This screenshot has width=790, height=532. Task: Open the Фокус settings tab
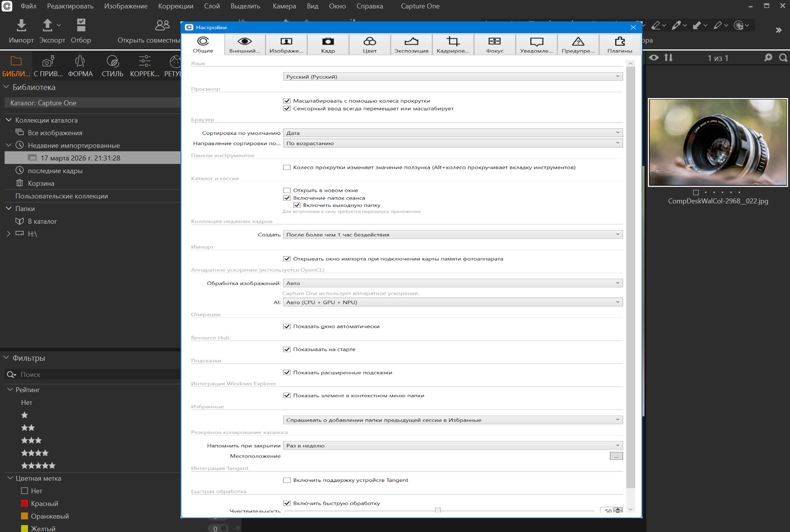coord(494,45)
